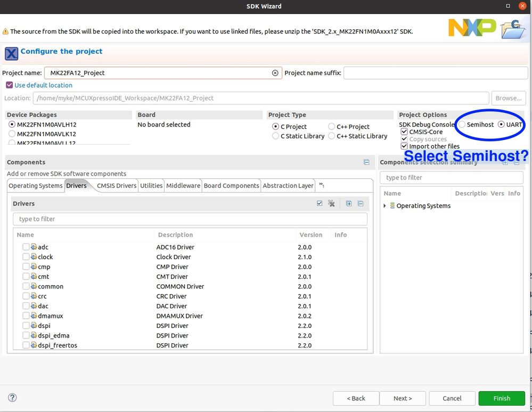Open the Middleware tab
Image resolution: width=532 pixels, height=412 pixels.
point(183,185)
